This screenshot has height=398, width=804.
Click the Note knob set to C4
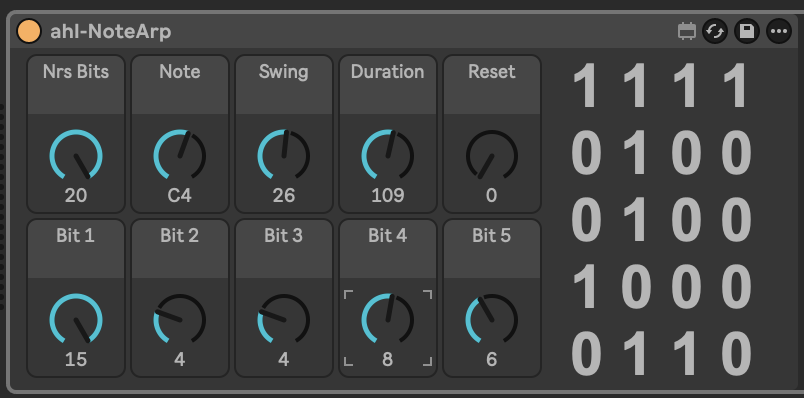(179, 155)
